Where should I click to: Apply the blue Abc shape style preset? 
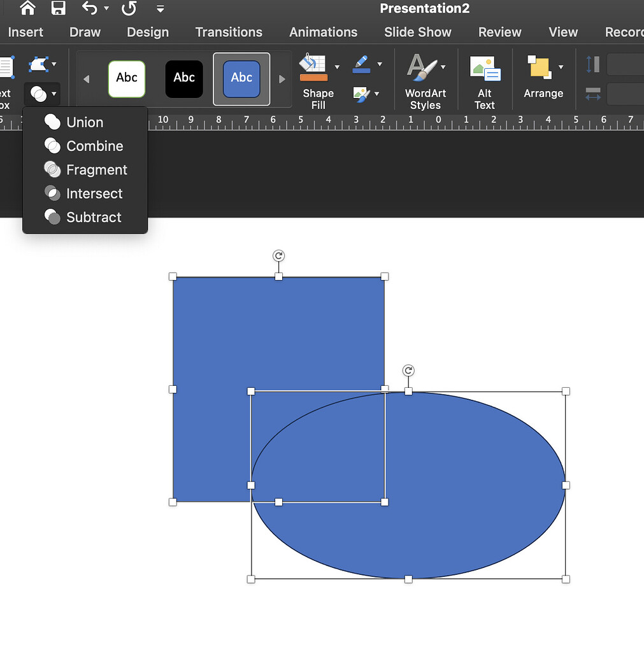click(241, 79)
